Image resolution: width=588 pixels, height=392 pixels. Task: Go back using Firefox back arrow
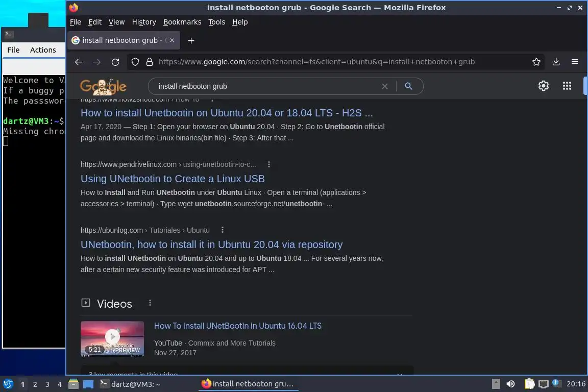coord(79,62)
